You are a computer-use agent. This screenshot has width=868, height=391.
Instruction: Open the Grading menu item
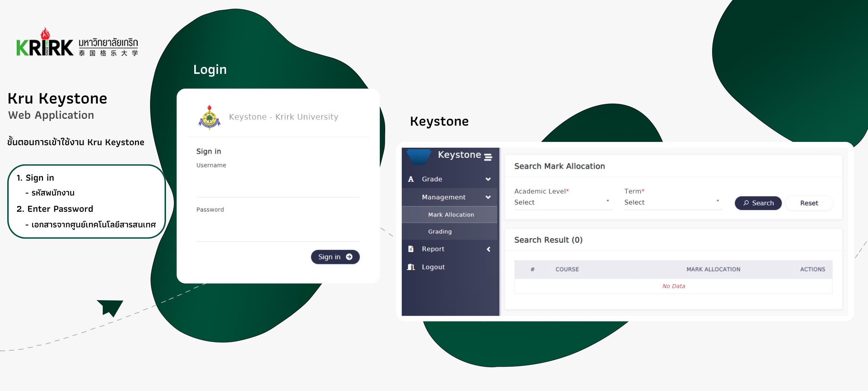pos(440,232)
